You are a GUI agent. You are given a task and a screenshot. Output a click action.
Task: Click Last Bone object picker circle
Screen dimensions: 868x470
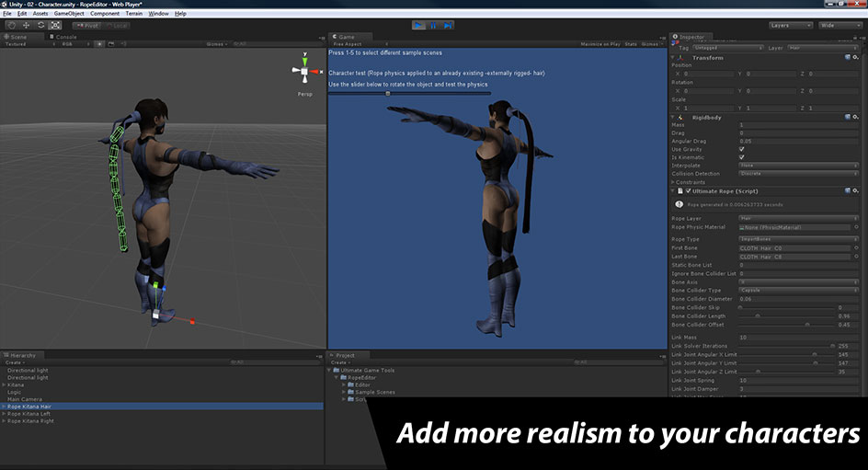(x=856, y=257)
